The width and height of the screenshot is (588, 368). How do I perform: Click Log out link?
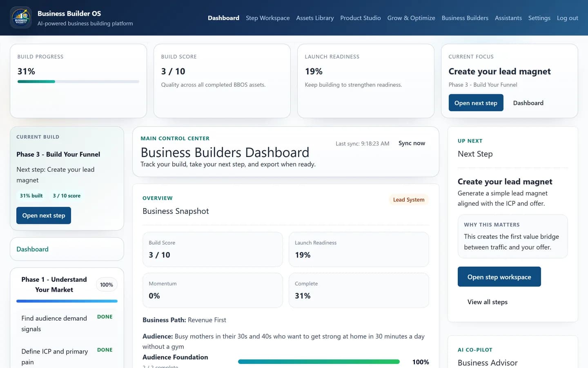[568, 18]
